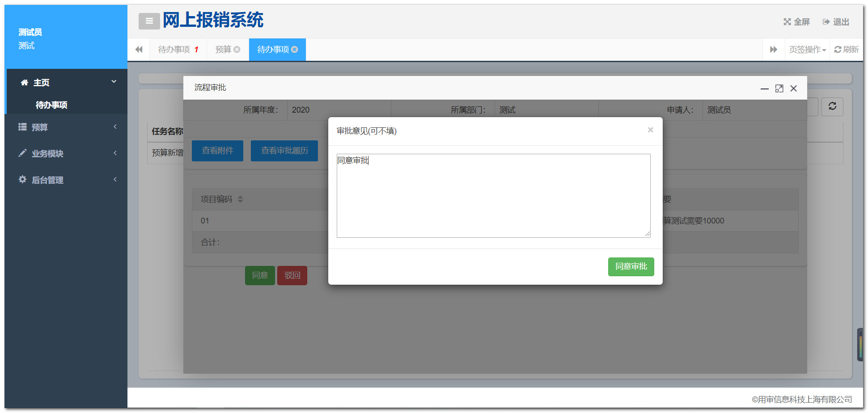
Task: Open the 页签操作 dropdown
Action: point(807,50)
